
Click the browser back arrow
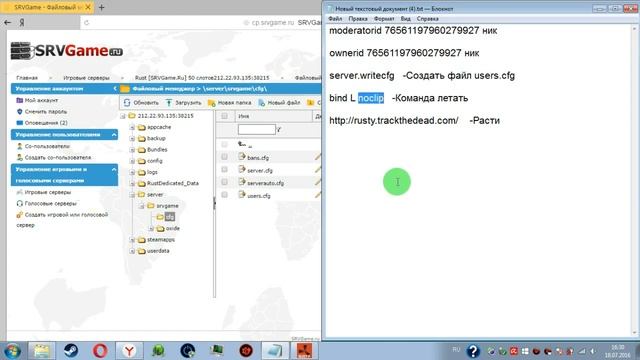coord(7,22)
